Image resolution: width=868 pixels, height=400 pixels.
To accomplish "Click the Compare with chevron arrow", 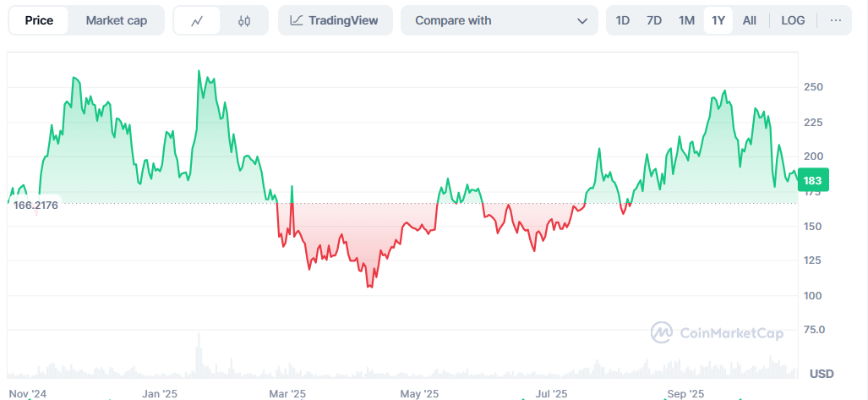I will pyautogui.click(x=581, y=20).
